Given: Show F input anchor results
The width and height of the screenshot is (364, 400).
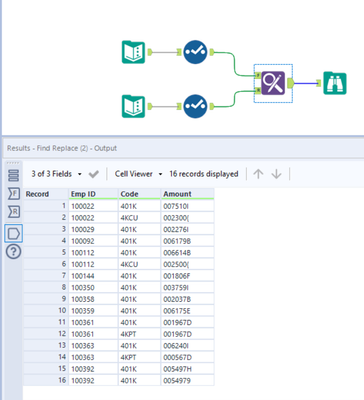Looking at the screenshot, I should pyautogui.click(x=14, y=194).
